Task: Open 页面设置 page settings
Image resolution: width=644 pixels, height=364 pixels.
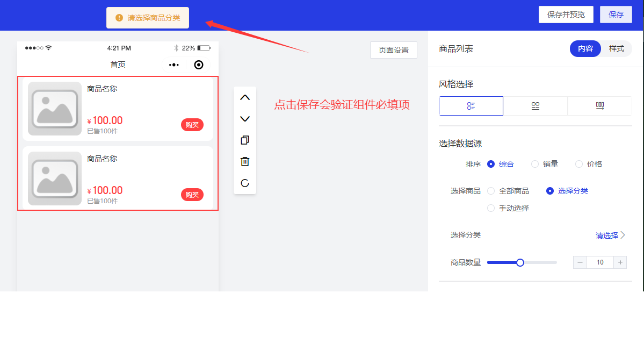Action: point(394,50)
